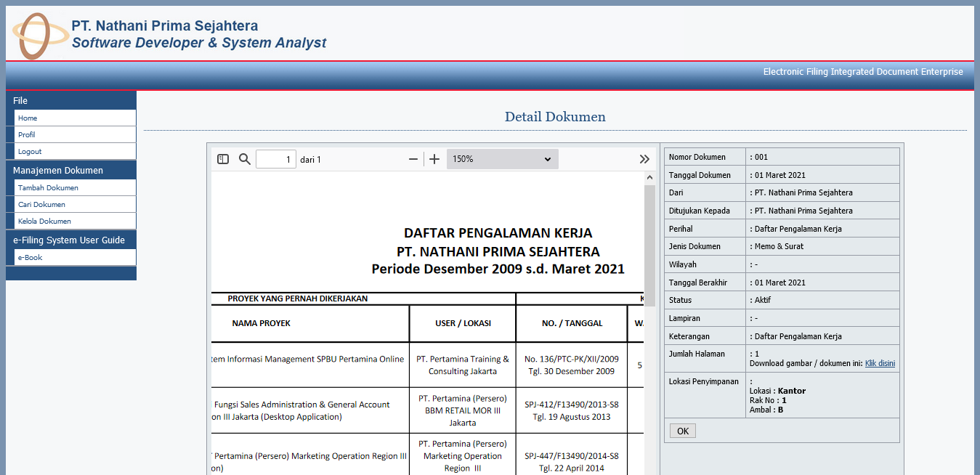The width and height of the screenshot is (980, 475).
Task: Click the Lampiran label
Action: pos(684,318)
